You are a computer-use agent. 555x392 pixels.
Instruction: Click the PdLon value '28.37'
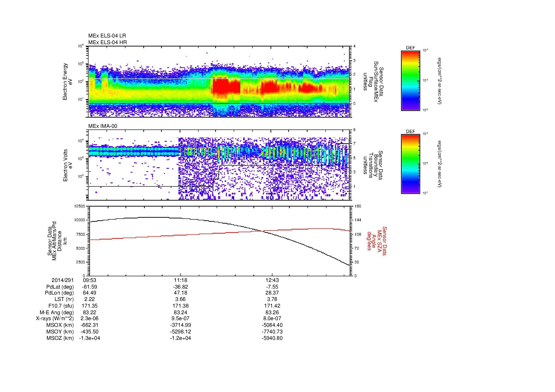point(272,293)
